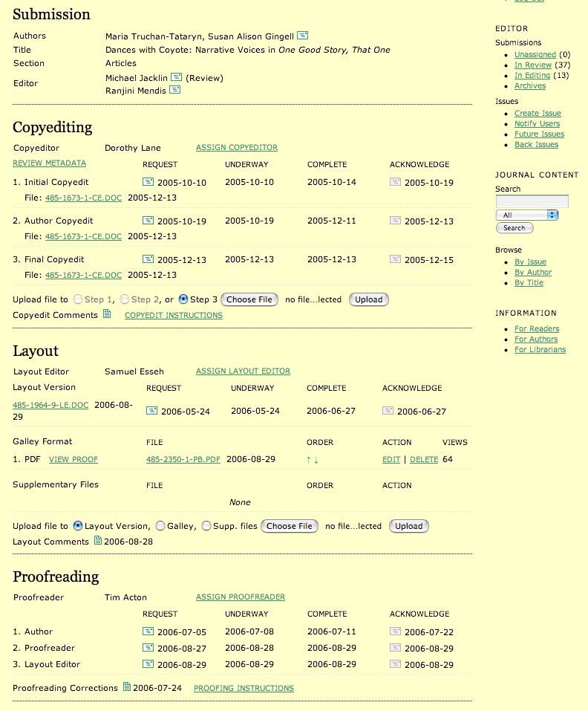Move PDF galley up in order

[309, 460]
